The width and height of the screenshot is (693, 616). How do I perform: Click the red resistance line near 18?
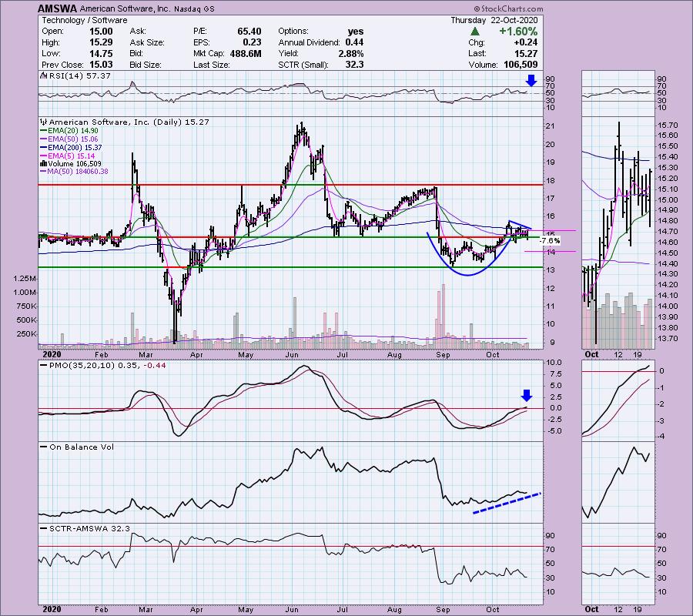tap(231, 185)
